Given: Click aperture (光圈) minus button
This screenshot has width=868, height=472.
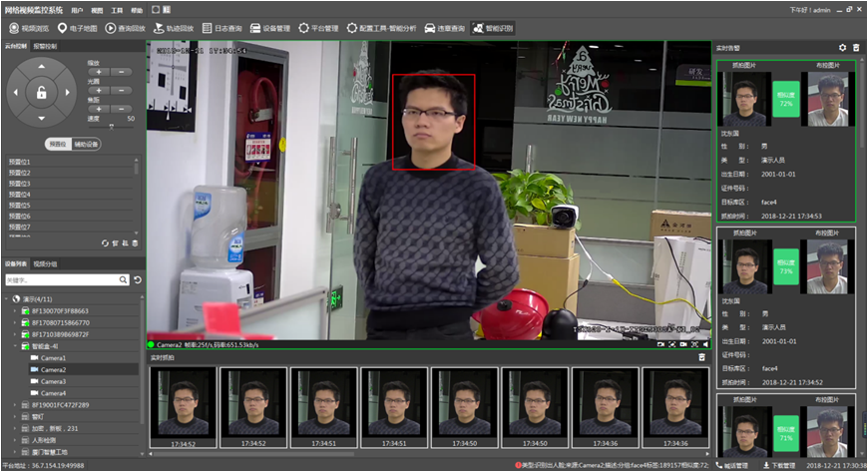Looking at the screenshot, I should (x=122, y=90).
